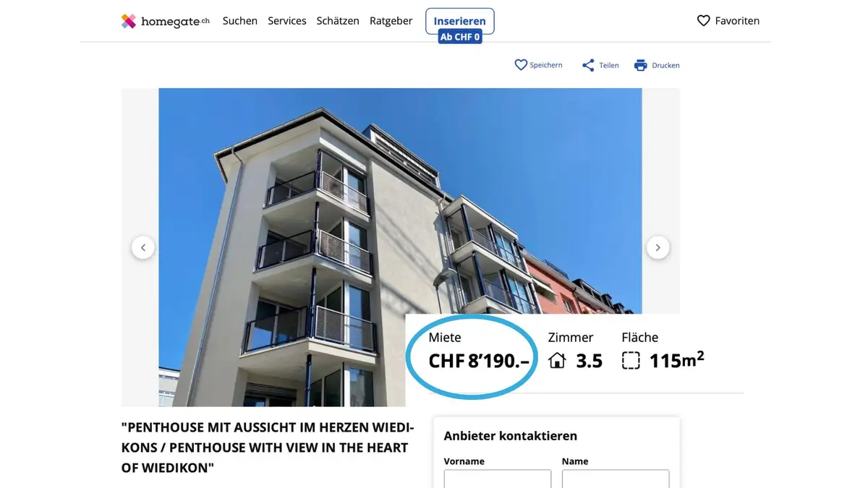Click the Drucken printer icon
868x488 pixels.
[640, 65]
